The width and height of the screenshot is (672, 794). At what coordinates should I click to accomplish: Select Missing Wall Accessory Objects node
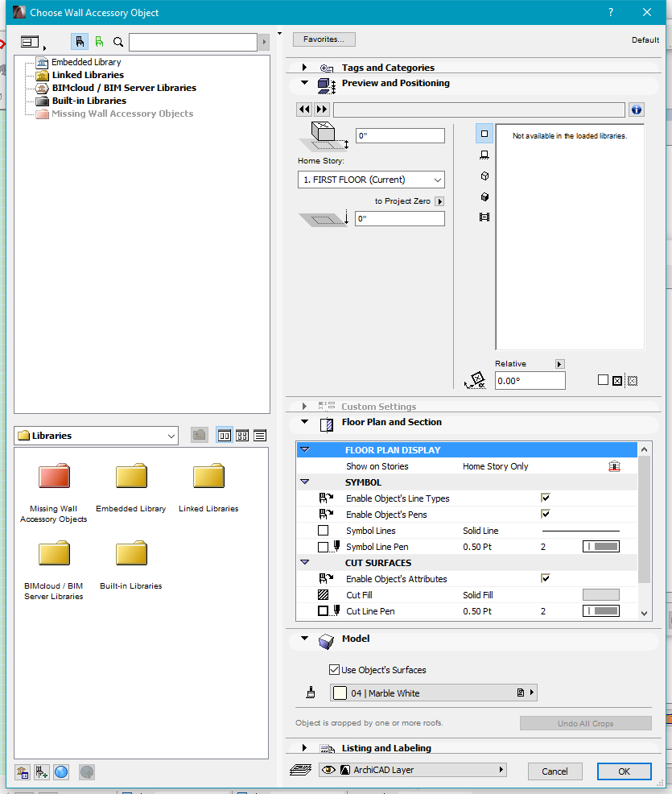coord(122,114)
